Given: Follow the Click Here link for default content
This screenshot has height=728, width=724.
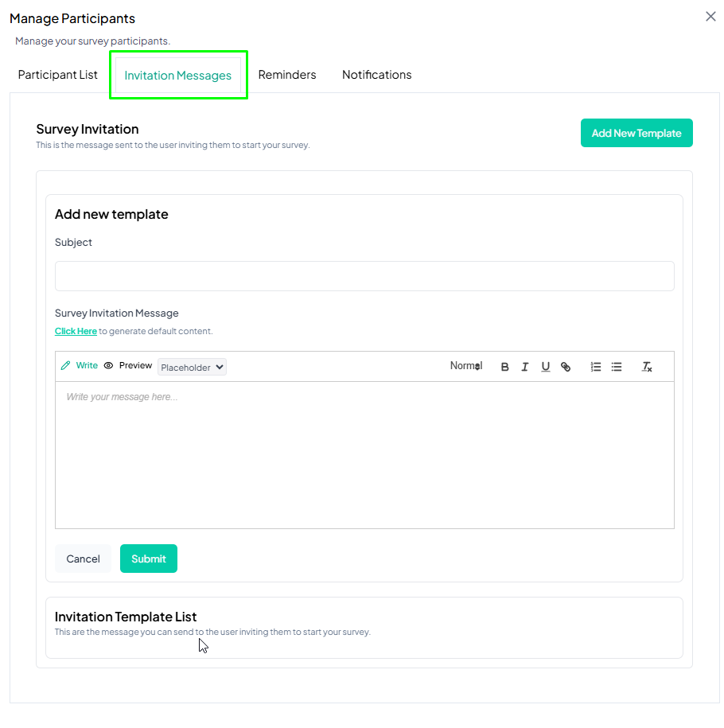Looking at the screenshot, I should 76,331.
